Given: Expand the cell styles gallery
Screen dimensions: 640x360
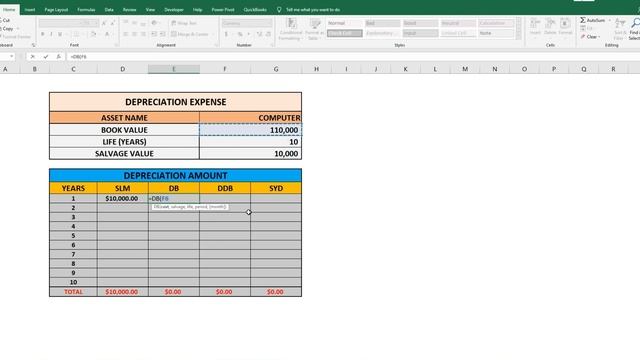Looking at the screenshot, I should coord(518,37).
